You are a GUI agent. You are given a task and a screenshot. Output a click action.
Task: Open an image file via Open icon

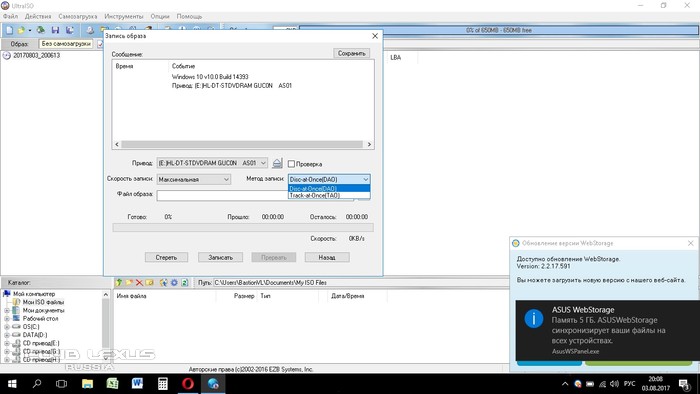pos(21,30)
